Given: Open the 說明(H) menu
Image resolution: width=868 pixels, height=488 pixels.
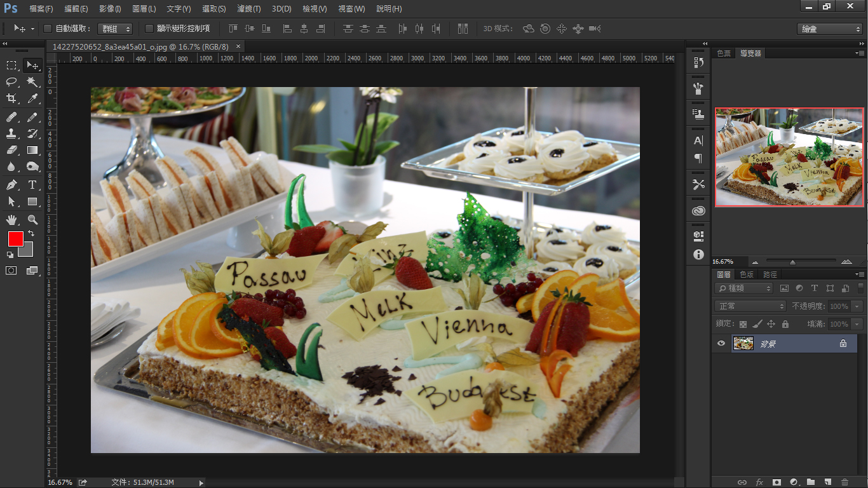Looking at the screenshot, I should [x=390, y=9].
